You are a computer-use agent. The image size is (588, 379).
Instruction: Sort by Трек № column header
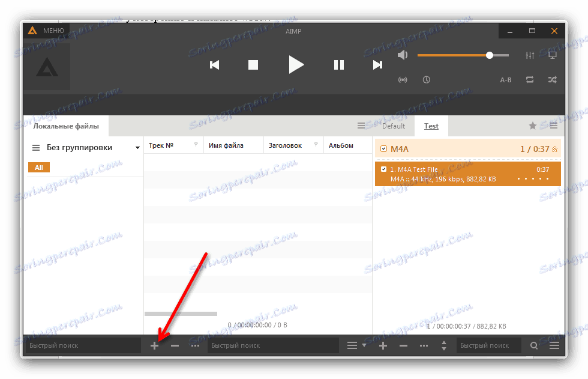(x=161, y=145)
